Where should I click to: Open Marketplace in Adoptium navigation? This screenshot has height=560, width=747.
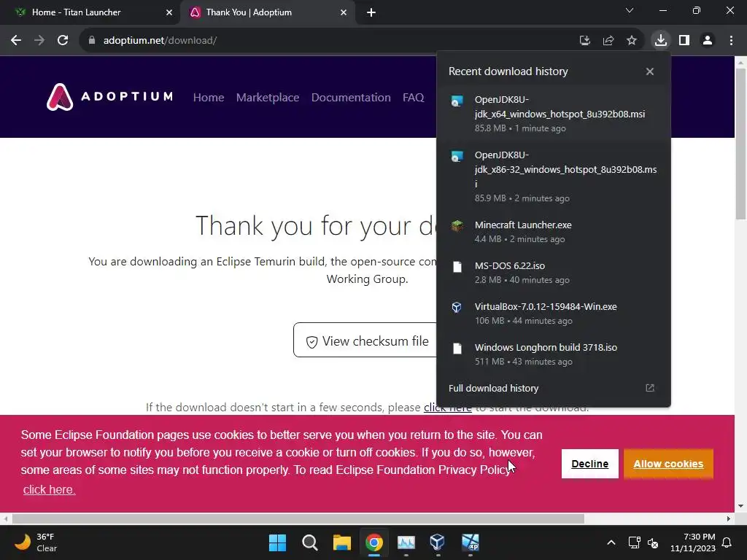coord(268,97)
